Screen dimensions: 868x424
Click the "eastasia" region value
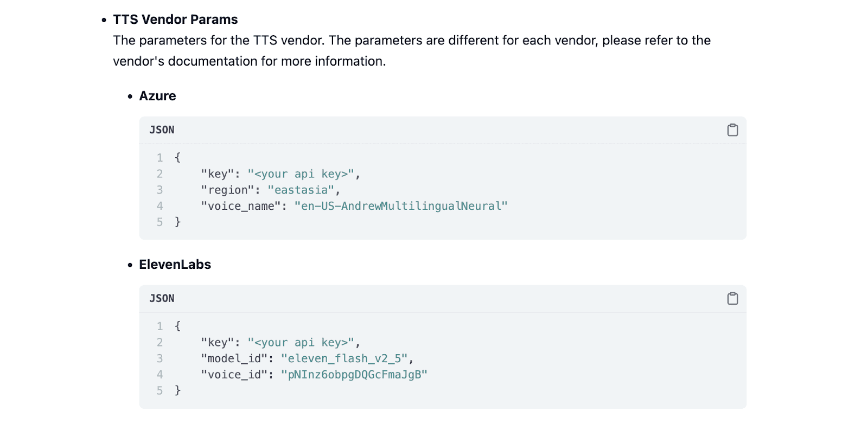point(301,190)
